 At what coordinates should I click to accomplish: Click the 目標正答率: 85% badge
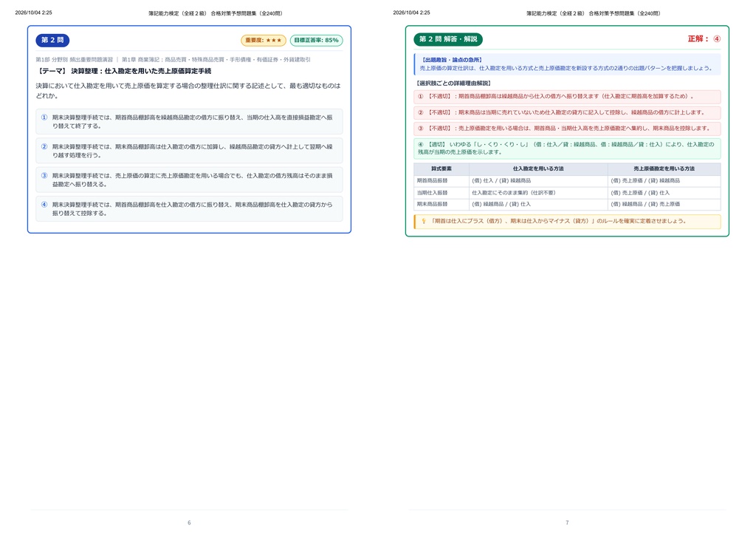tap(316, 40)
